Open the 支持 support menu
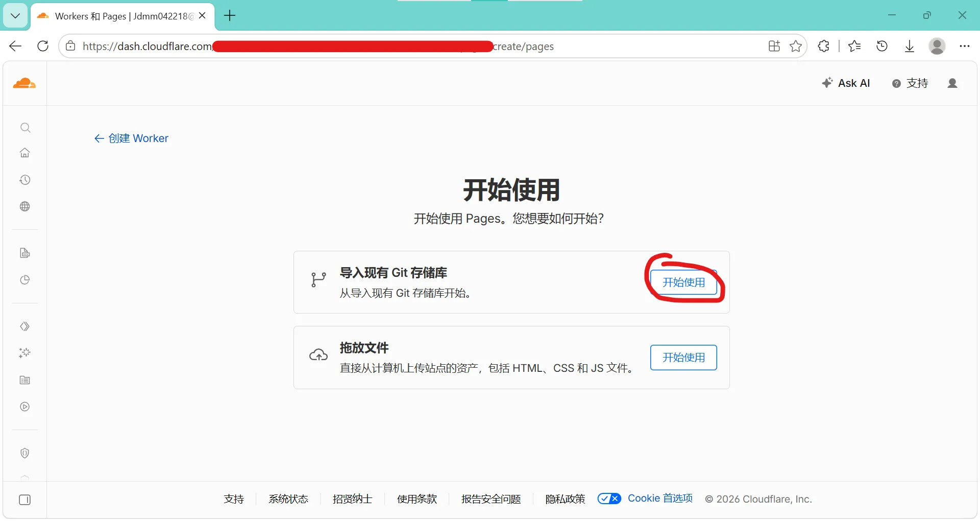 (910, 83)
